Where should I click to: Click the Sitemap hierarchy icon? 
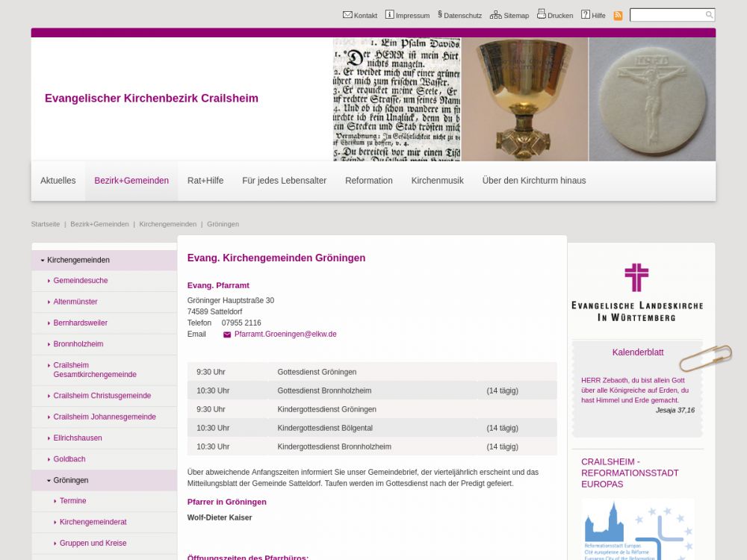coord(495,15)
